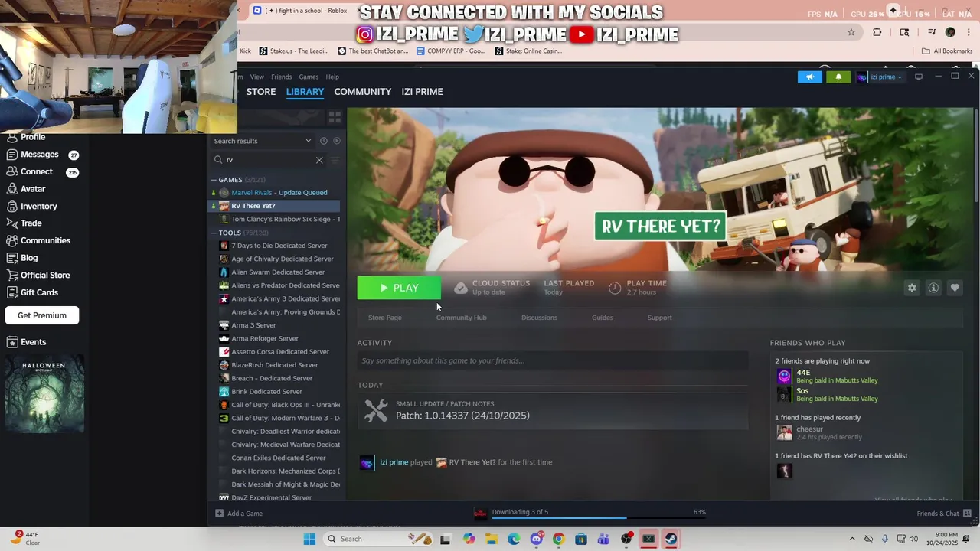Open game's Store Page link
The image size is (980, 551).
385,318
